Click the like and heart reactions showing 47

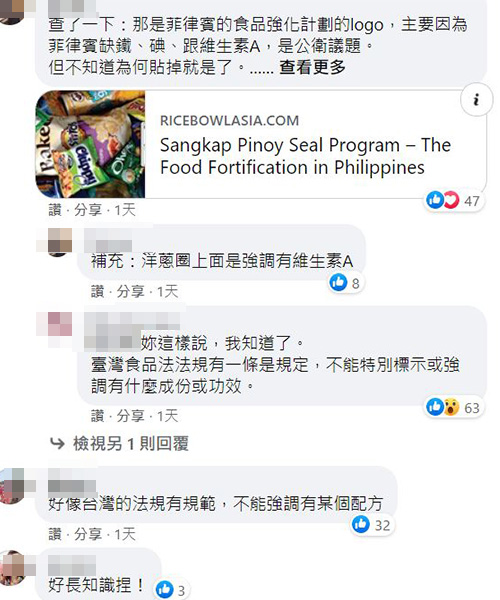point(453,201)
